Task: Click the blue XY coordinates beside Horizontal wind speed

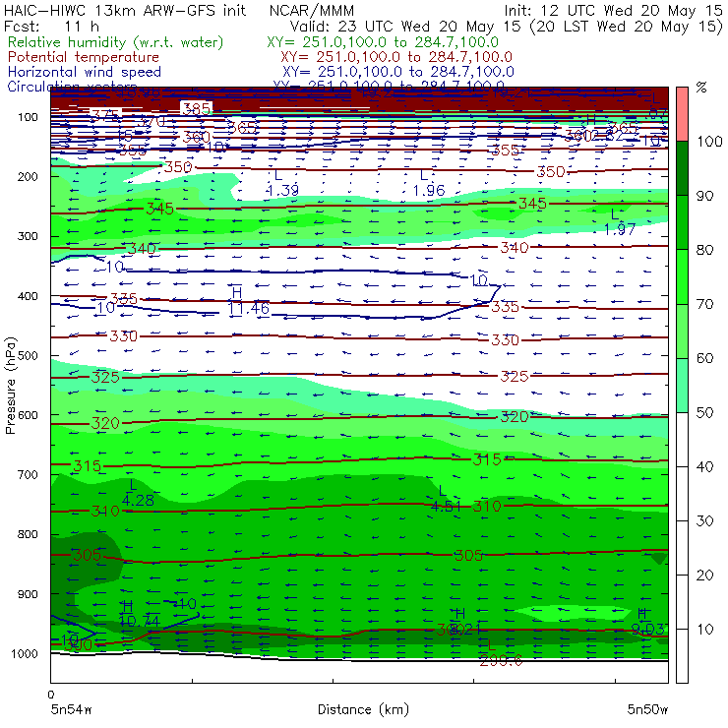Action: coord(398,72)
